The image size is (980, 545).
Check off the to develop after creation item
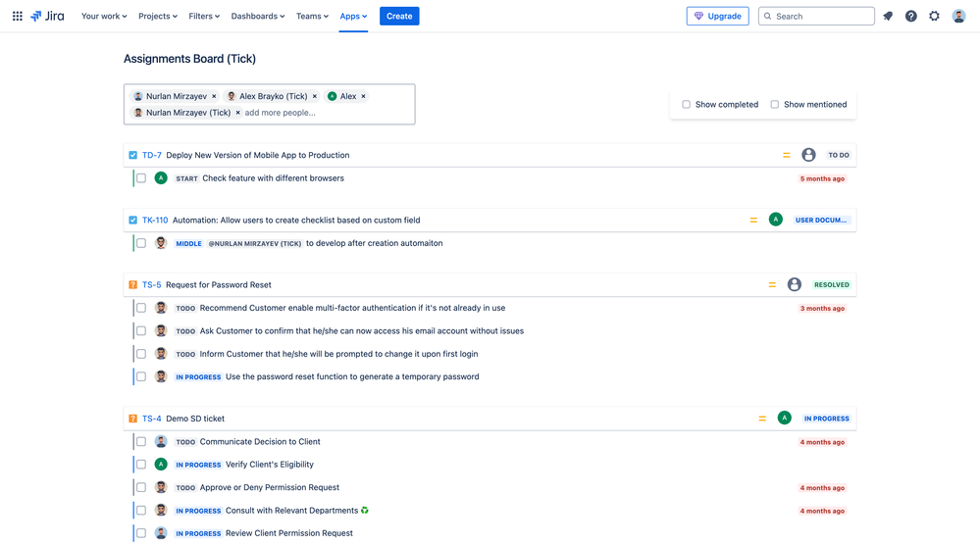(x=141, y=243)
